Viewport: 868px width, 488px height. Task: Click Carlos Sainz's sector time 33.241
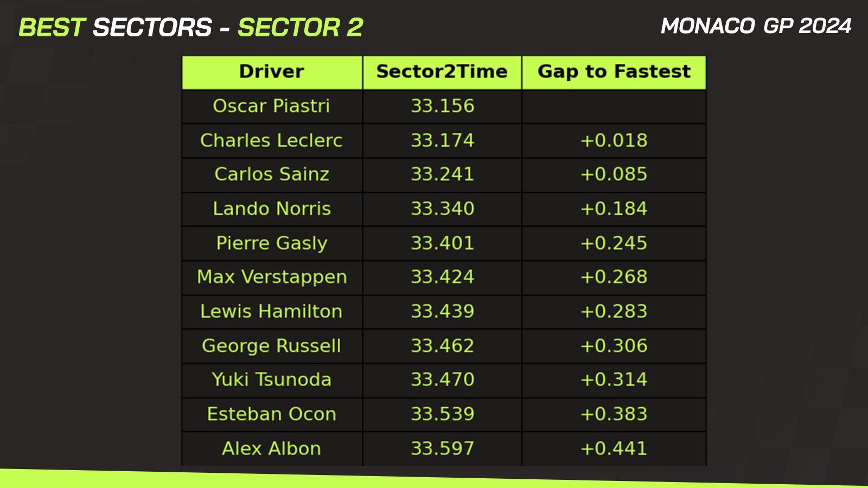point(442,175)
